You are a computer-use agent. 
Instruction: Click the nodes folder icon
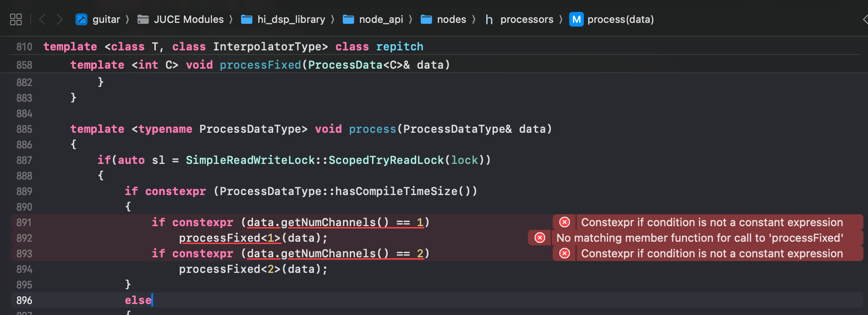point(426,19)
